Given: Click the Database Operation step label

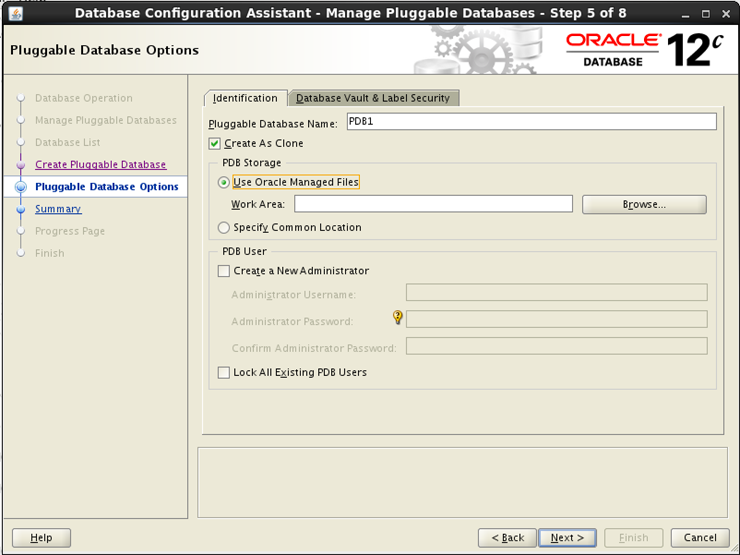Looking at the screenshot, I should tap(84, 98).
